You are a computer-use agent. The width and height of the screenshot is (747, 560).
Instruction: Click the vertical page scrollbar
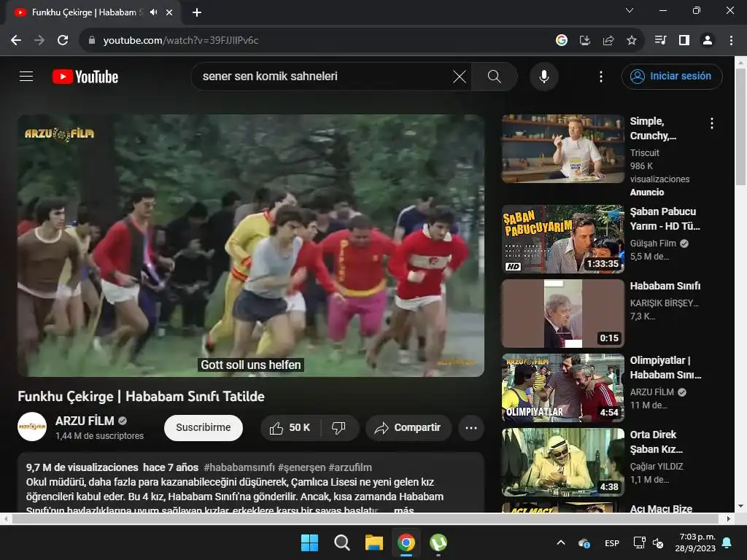[x=741, y=125]
